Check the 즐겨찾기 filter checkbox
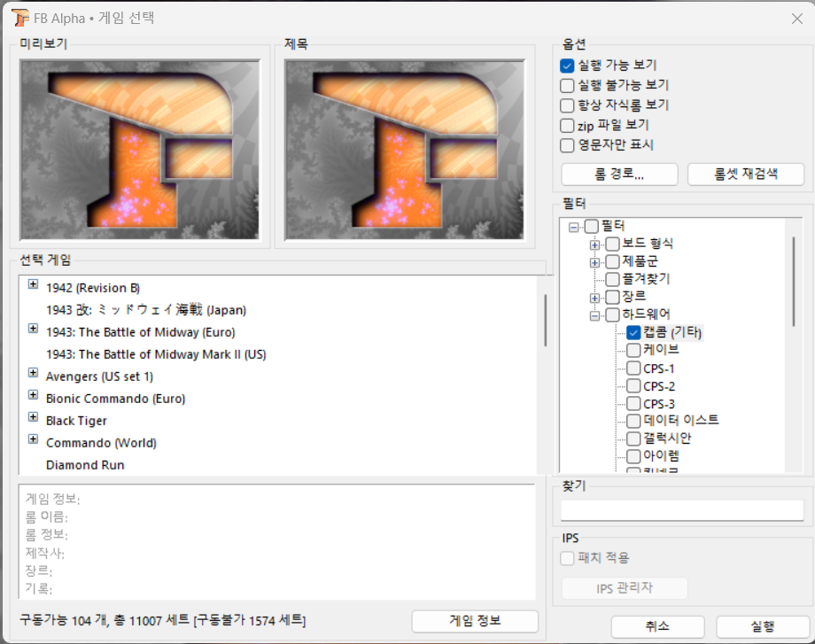 pos(613,279)
